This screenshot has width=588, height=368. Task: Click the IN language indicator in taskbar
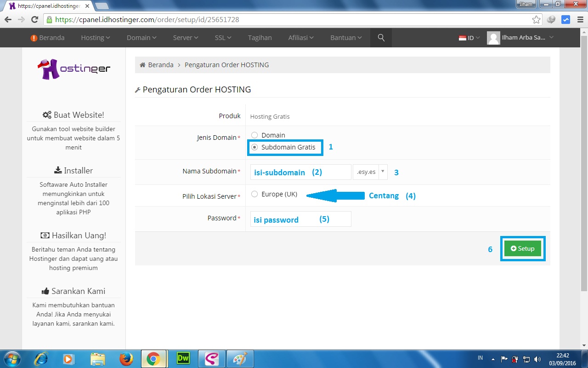480,357
